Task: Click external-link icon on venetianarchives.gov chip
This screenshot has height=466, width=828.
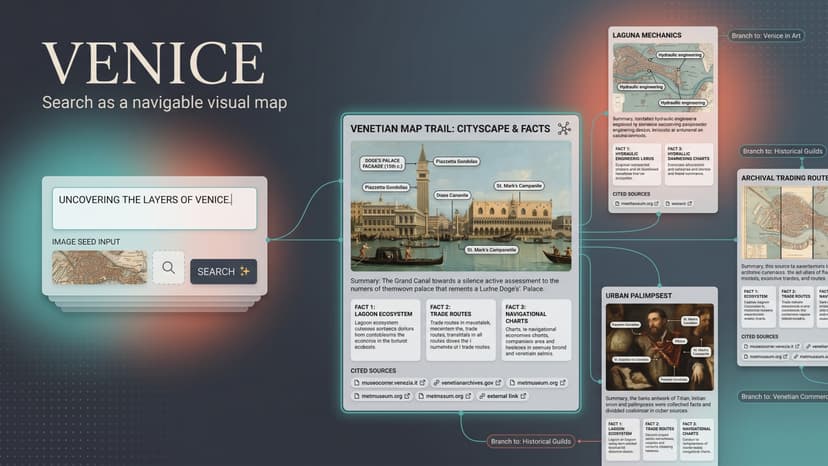Action: click(498, 383)
